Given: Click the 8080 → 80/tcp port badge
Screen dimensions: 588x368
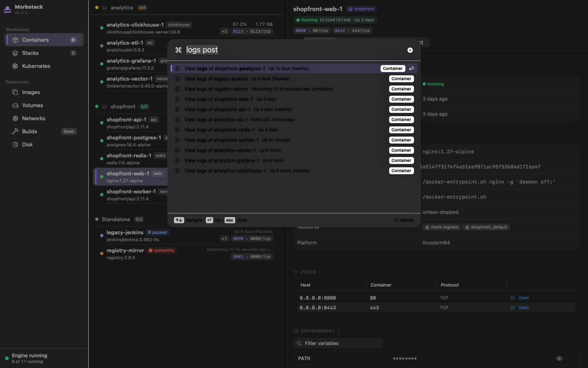Looking at the screenshot, I should (312, 31).
